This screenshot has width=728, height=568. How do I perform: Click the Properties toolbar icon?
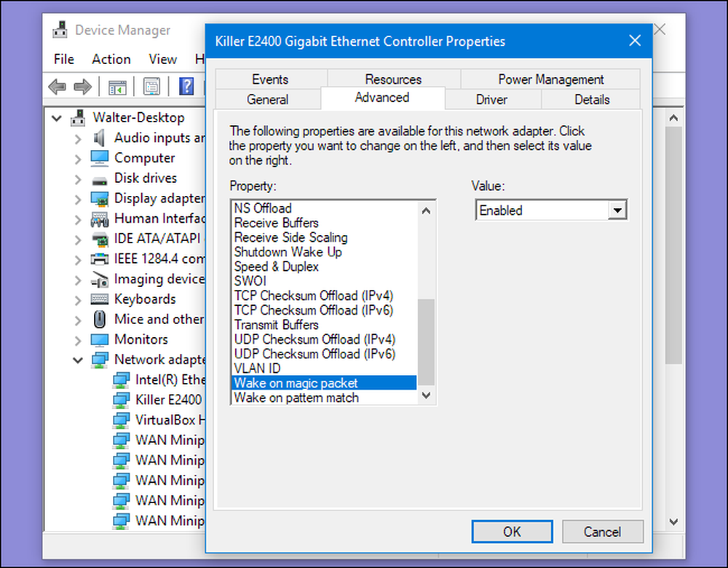coord(152,87)
